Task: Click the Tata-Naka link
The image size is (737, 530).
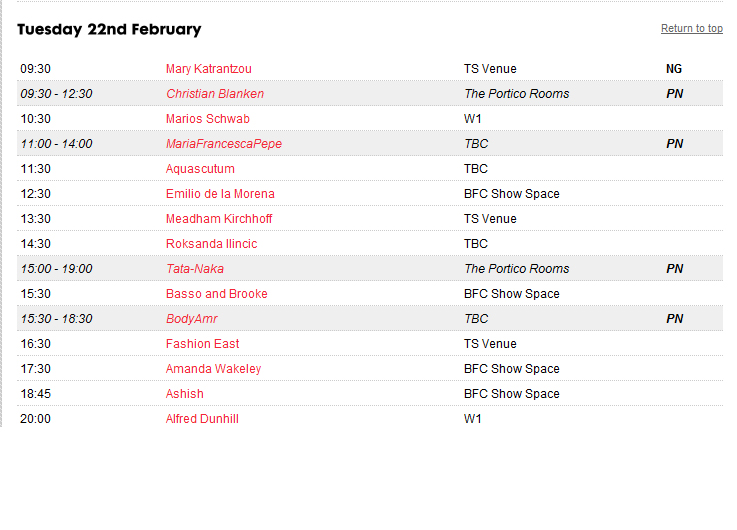Action: click(194, 269)
